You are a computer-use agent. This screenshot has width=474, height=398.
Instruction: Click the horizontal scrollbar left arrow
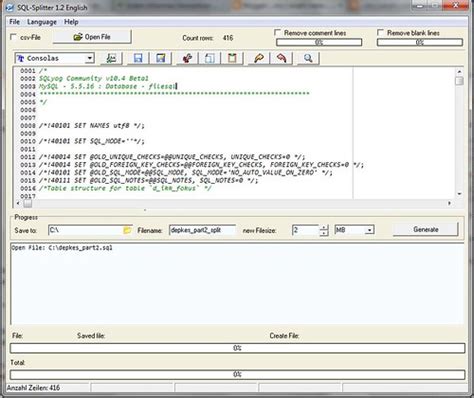point(18,203)
